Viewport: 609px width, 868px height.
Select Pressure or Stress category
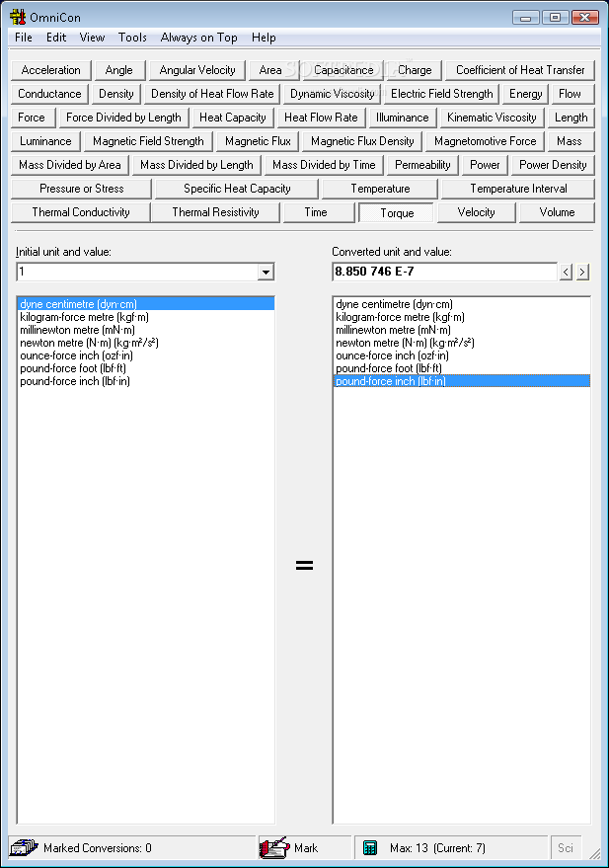click(x=81, y=190)
